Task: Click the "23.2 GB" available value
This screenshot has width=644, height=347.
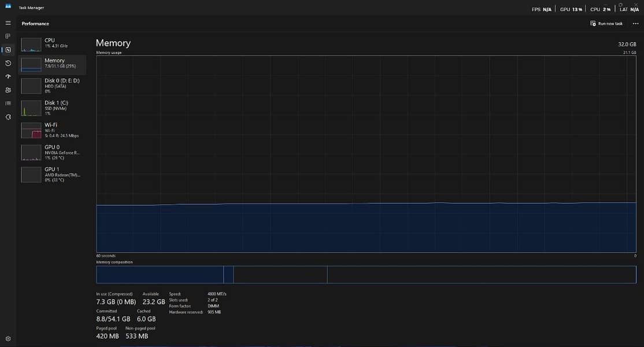Action: pyautogui.click(x=154, y=302)
